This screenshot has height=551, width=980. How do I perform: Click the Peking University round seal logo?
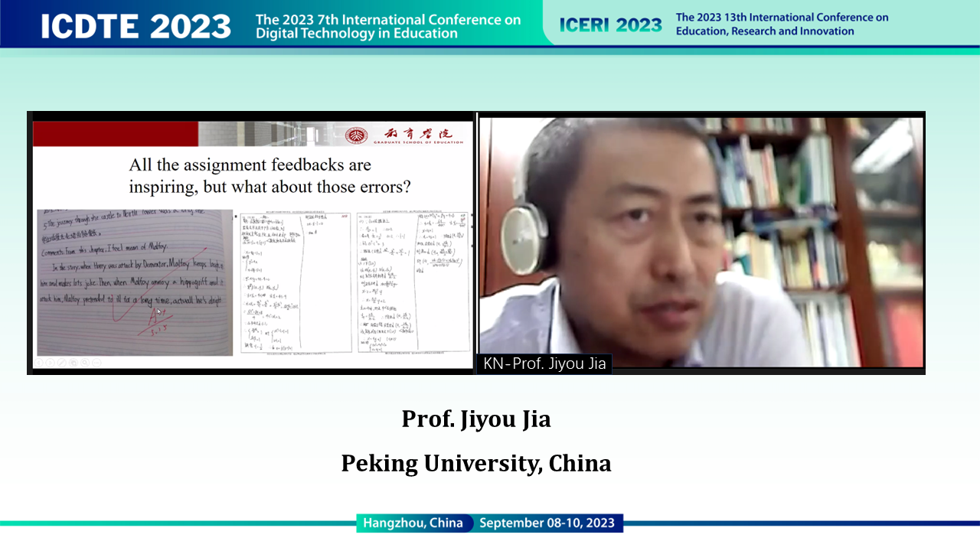click(353, 135)
